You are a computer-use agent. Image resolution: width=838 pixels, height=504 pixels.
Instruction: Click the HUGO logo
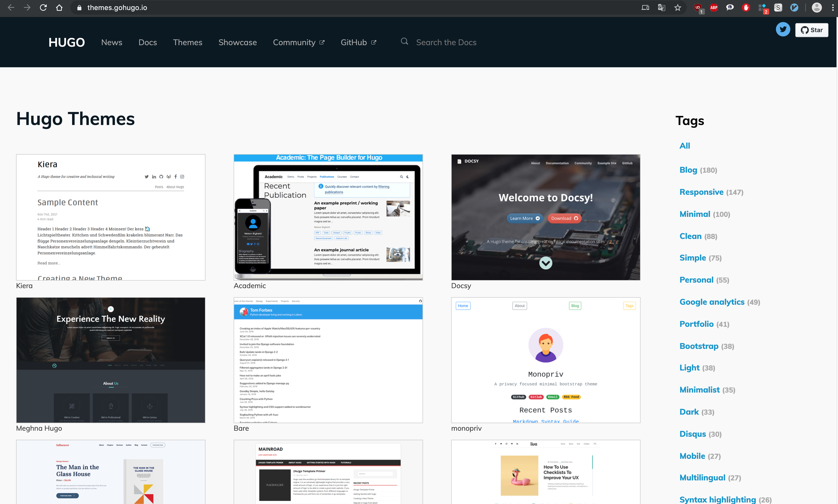(67, 42)
